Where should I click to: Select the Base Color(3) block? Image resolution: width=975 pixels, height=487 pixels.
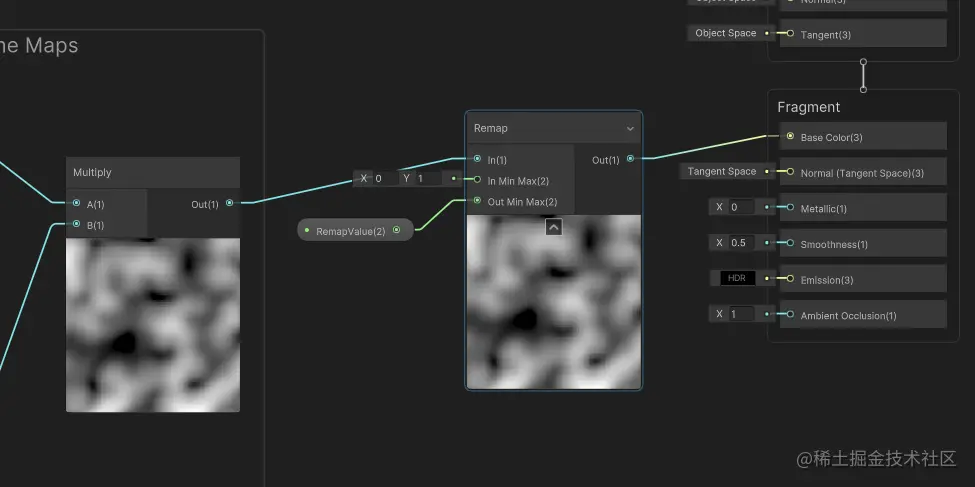[863, 136]
